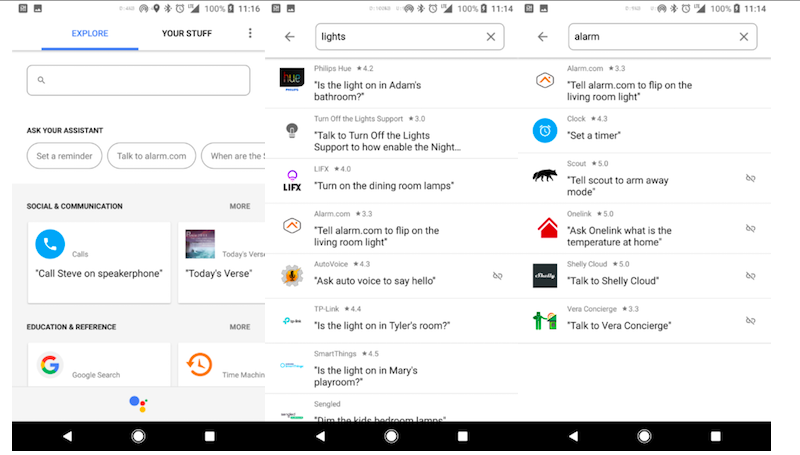Select "Call Steve on speakerphone" card text
The width and height of the screenshot is (800, 455).
(x=99, y=274)
